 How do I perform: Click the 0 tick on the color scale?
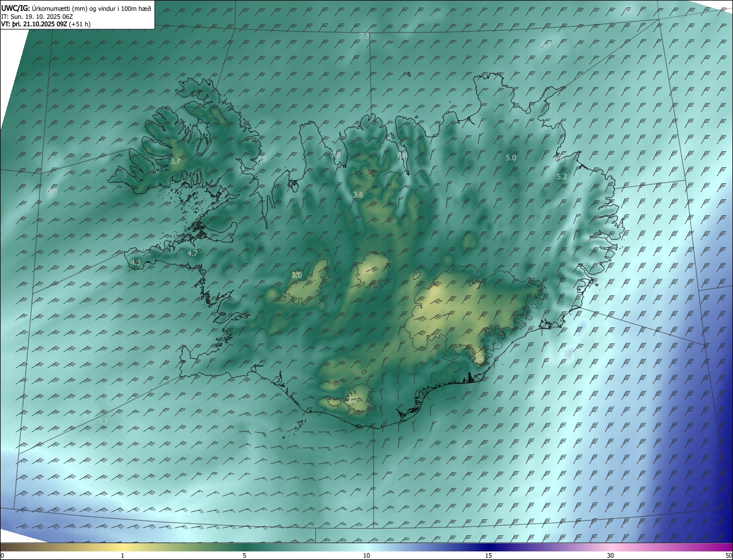pyautogui.click(x=2, y=555)
